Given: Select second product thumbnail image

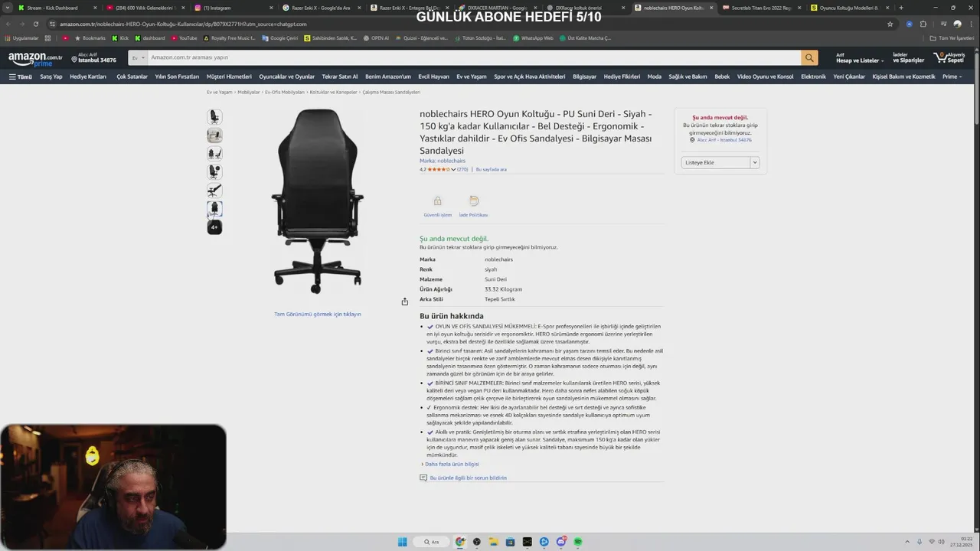Looking at the screenshot, I should 214,135.
